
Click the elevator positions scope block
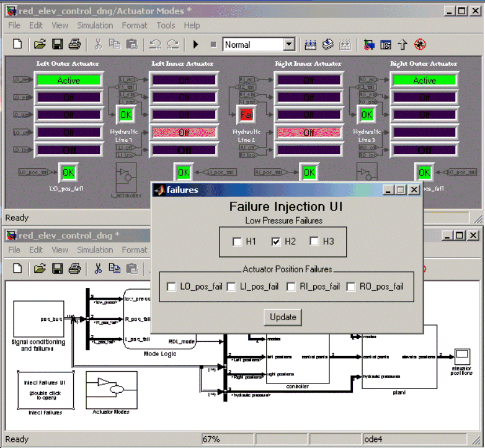pyautogui.click(x=462, y=356)
